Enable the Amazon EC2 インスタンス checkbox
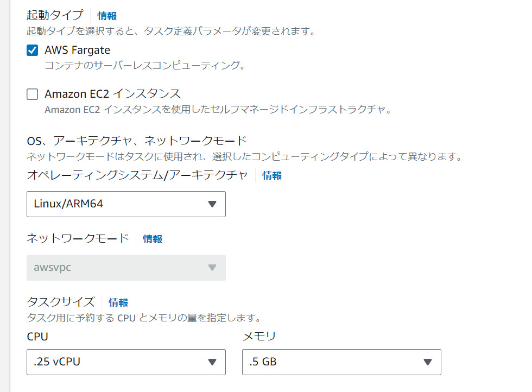 click(33, 94)
